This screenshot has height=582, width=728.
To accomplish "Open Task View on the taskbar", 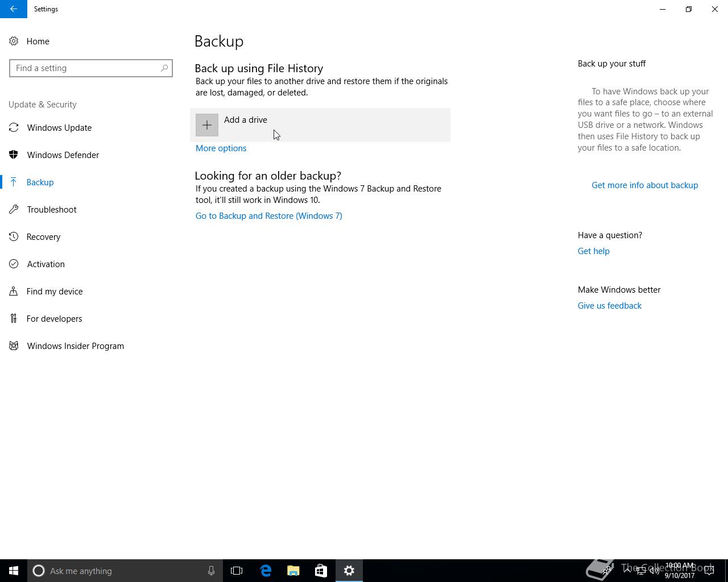I will pyautogui.click(x=237, y=571).
